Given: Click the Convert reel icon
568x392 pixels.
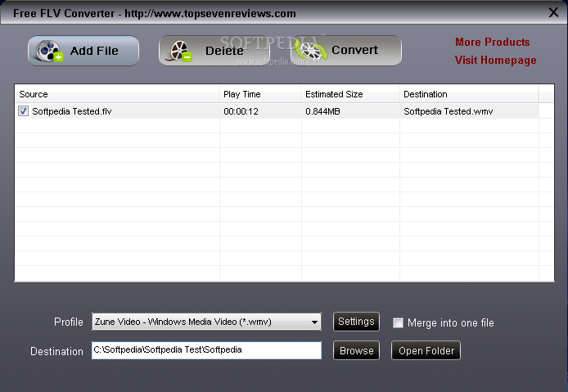Looking at the screenshot, I should [x=310, y=51].
